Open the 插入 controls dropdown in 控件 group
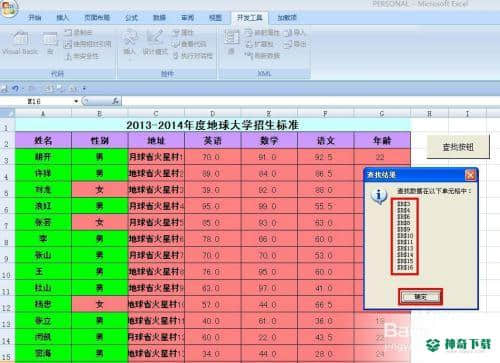 (x=129, y=43)
